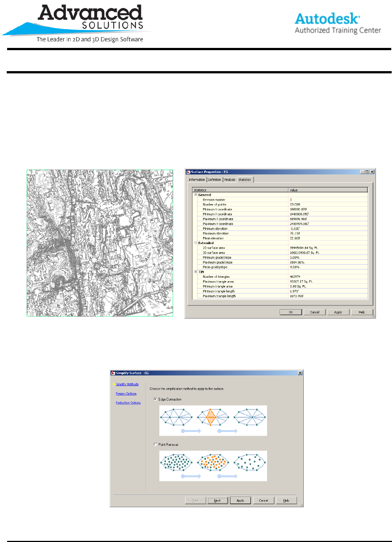Close the Surface Properties window

coord(372,172)
